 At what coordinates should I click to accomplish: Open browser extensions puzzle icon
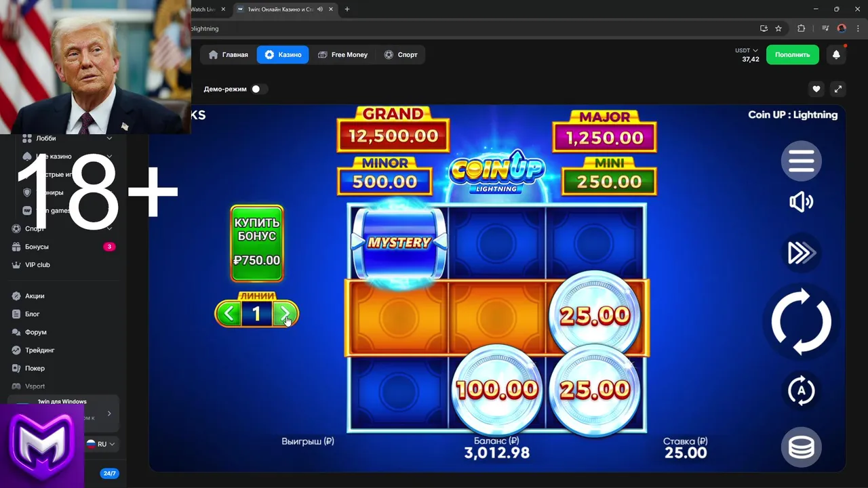coord(801,28)
